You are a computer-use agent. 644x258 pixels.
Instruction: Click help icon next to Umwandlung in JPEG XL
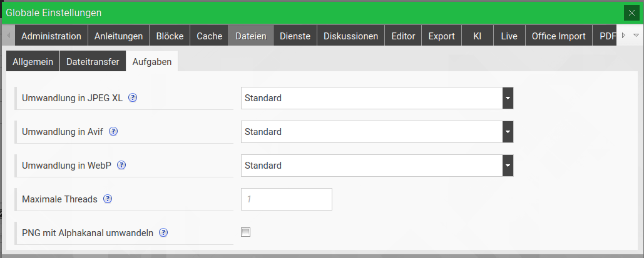(133, 98)
